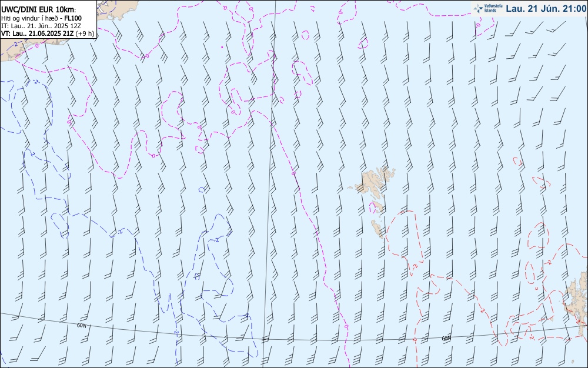Click the 60N latitude label near blue contours

81,325
